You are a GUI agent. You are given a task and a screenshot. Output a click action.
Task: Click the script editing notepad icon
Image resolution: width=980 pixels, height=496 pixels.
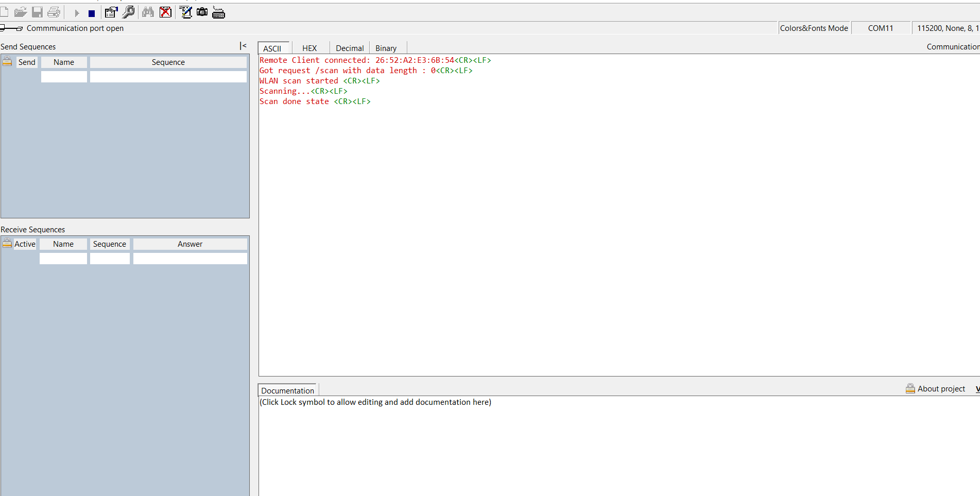(185, 12)
